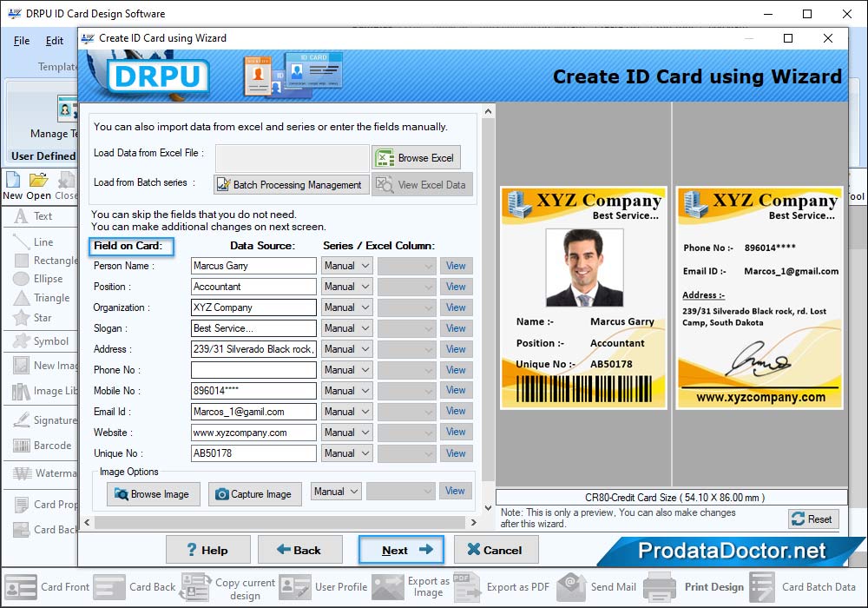Viewport: 868px width, 608px height.
Task: Open Card Batch Data
Action: pyautogui.click(x=803, y=587)
